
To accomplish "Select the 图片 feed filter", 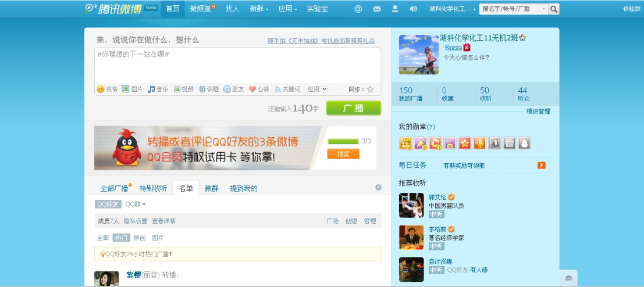I will point(158,238).
